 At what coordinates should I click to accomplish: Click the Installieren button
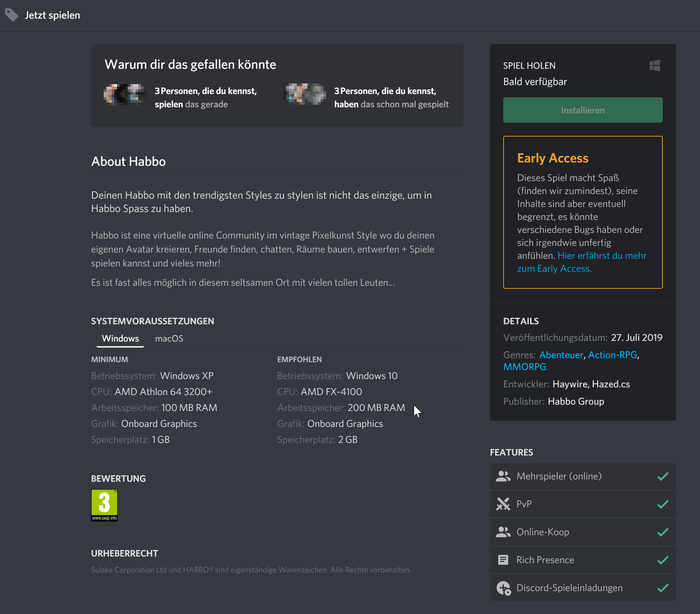582,110
